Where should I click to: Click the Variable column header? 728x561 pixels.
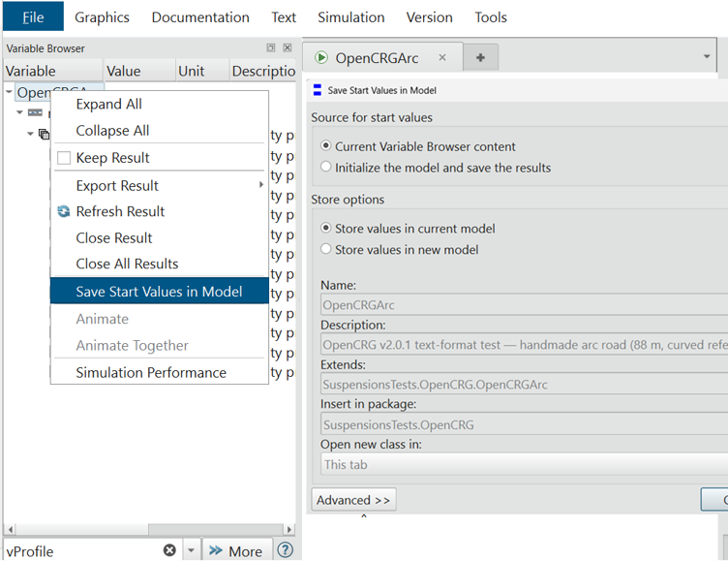coord(52,71)
